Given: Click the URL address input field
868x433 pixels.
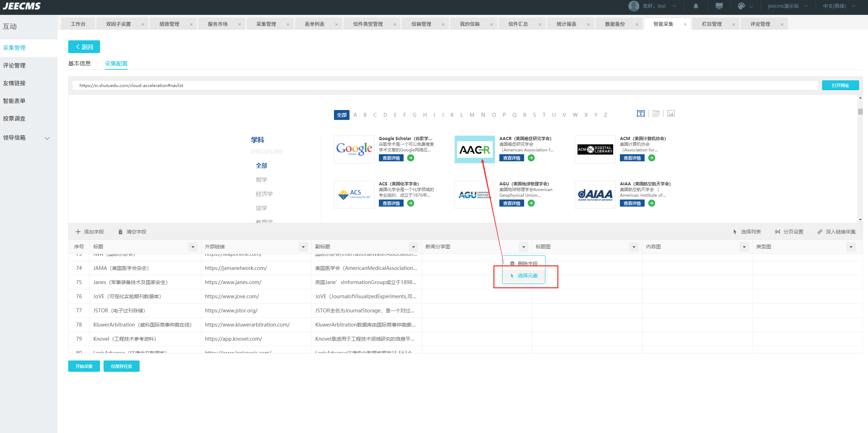Looking at the screenshot, I should (x=445, y=85).
